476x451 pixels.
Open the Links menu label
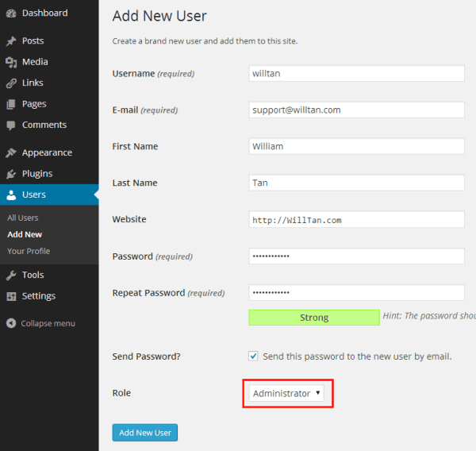point(33,83)
